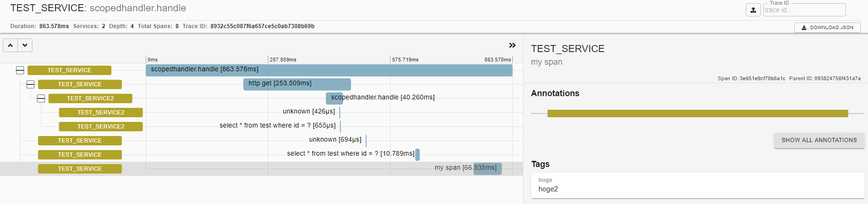Image resolution: width=868 pixels, height=204 pixels.
Task: Click the upload trace file icon
Action: point(753,10)
